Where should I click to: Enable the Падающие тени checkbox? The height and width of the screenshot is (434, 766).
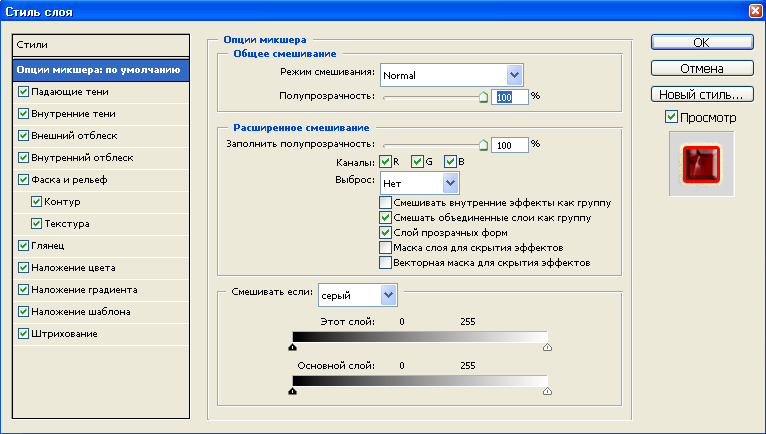point(23,91)
